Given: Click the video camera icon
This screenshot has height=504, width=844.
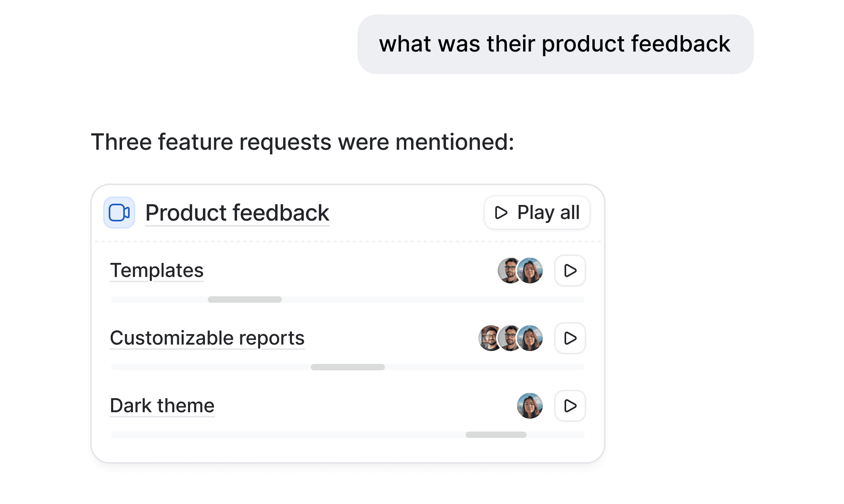Looking at the screenshot, I should pyautogui.click(x=119, y=213).
